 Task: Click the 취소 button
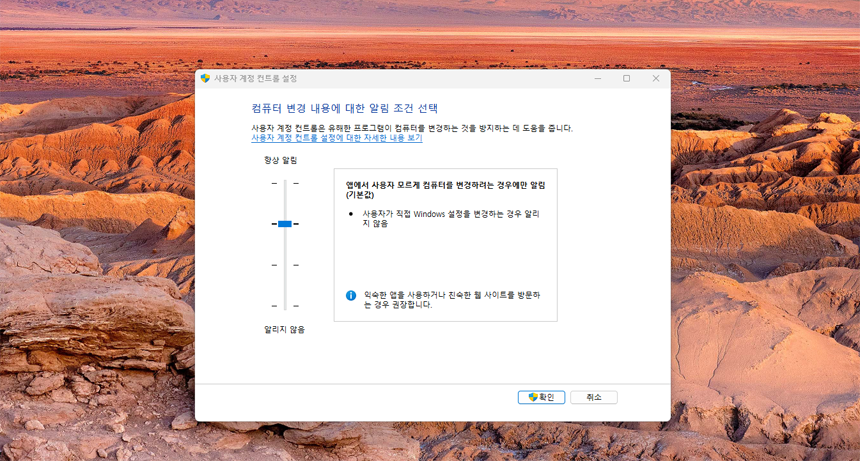point(594,397)
